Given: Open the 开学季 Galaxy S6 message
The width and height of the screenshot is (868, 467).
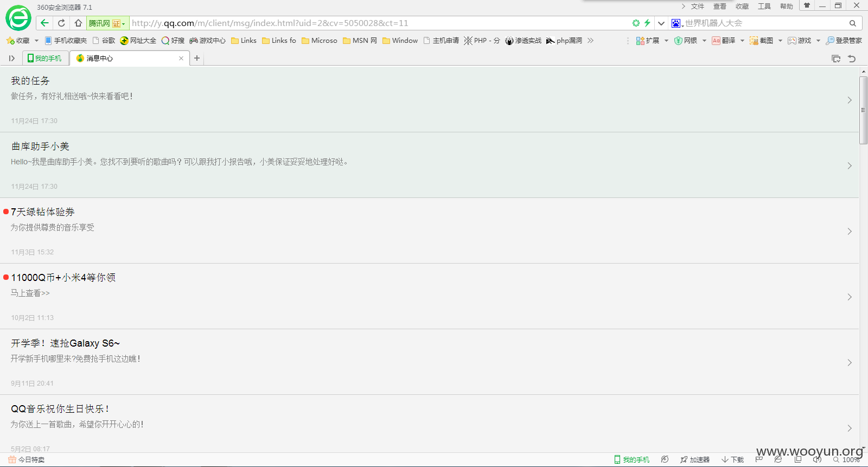Looking at the screenshot, I should click(430, 362).
